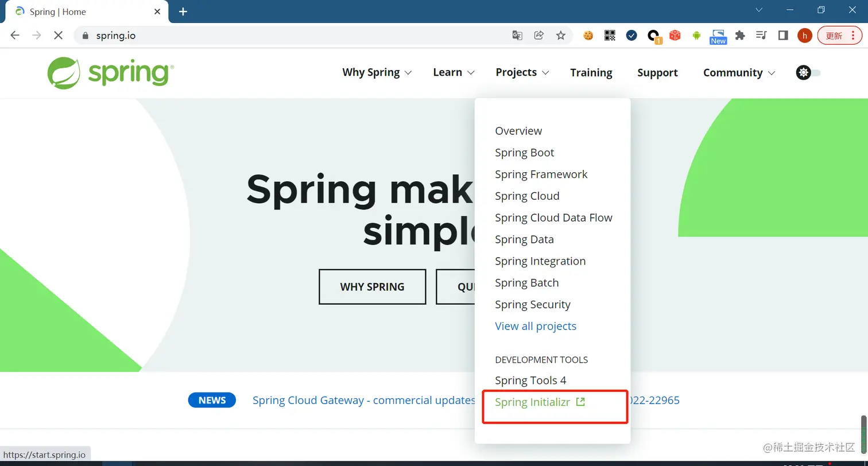
Task: Go back with the browser back arrow
Action: click(15, 36)
